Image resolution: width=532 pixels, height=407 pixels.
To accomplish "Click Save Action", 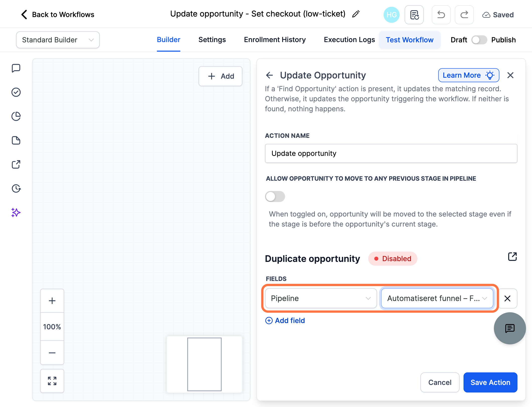I will 490,382.
